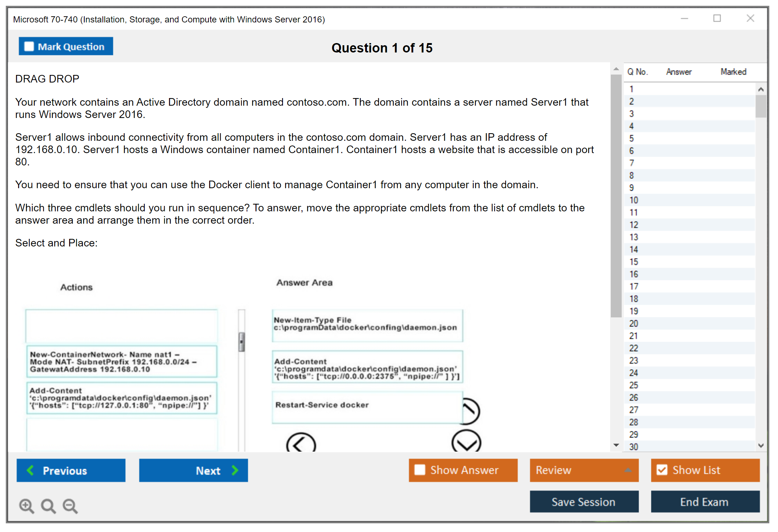Uncheck the Show List checkbox
Screen dimensions: 778x532
coord(662,470)
